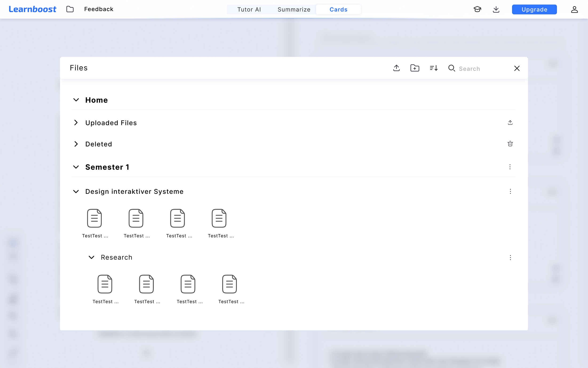This screenshot has width=588, height=368.
Task: Click the Upgrade button
Action: click(x=534, y=9)
